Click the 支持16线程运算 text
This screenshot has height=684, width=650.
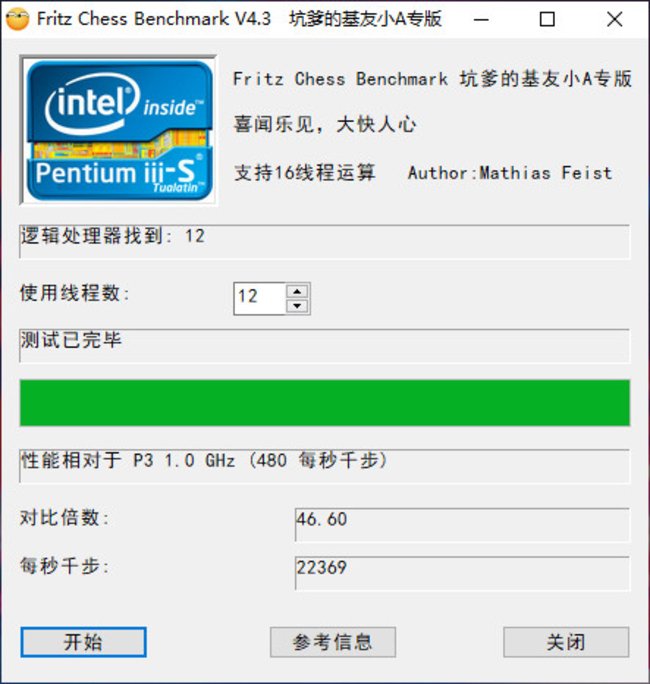click(304, 173)
